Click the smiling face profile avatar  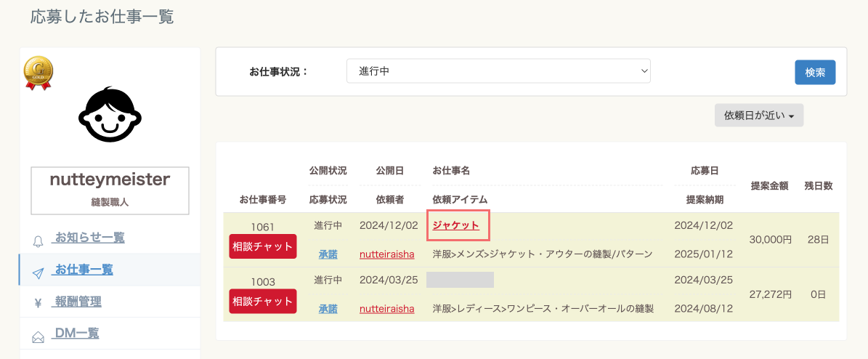point(110,115)
